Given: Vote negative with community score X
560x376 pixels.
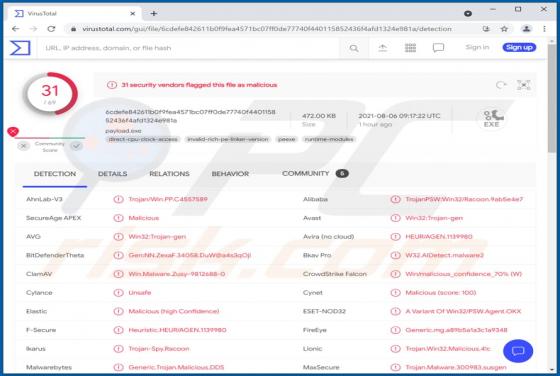Looking at the screenshot, I should (23, 146).
